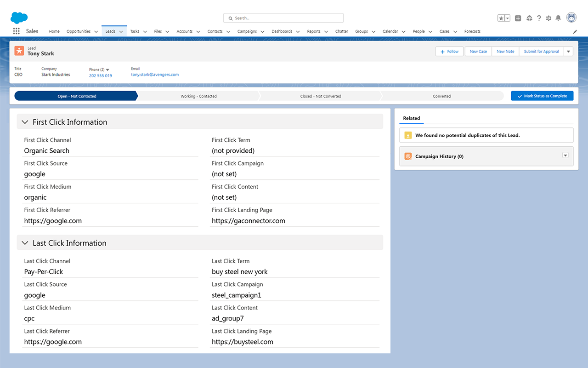Screen dimensions: 588x368
Task: Open the Trailhead guidance icon
Action: (529, 18)
